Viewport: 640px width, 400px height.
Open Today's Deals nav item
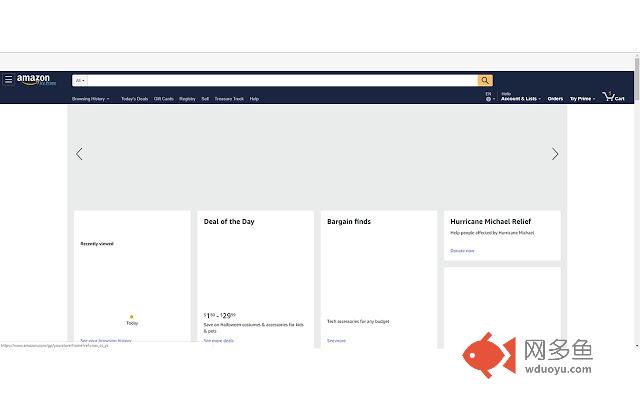click(x=134, y=99)
